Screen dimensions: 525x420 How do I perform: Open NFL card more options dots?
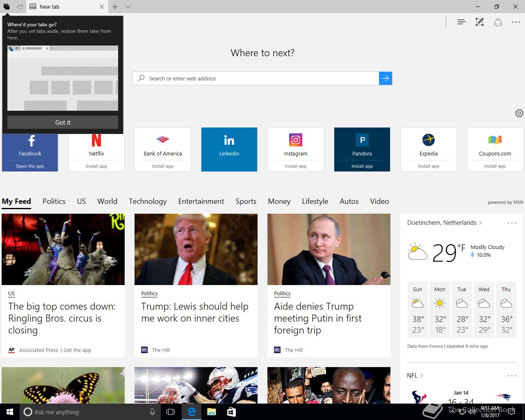pos(512,376)
